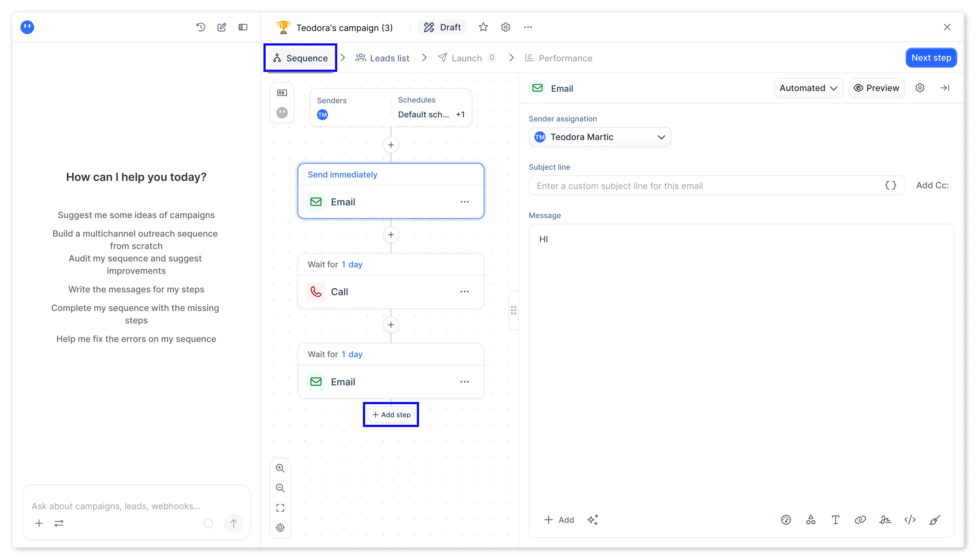Image resolution: width=977 pixels, height=560 pixels.
Task: Switch to Performance tab
Action: click(x=559, y=58)
